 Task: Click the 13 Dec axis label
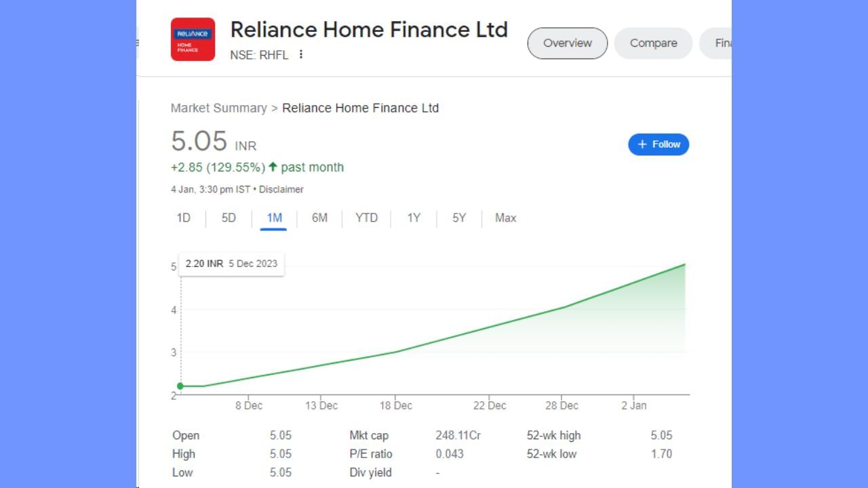tap(321, 405)
